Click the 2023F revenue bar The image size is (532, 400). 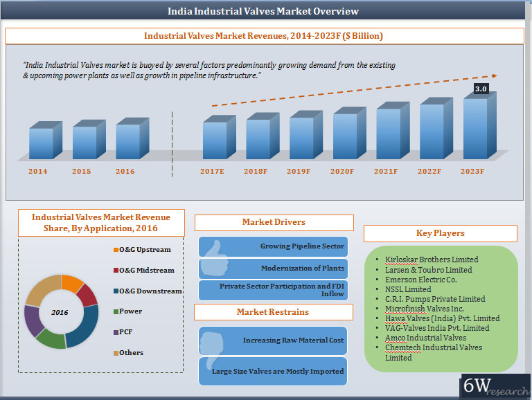pyautogui.click(x=480, y=125)
